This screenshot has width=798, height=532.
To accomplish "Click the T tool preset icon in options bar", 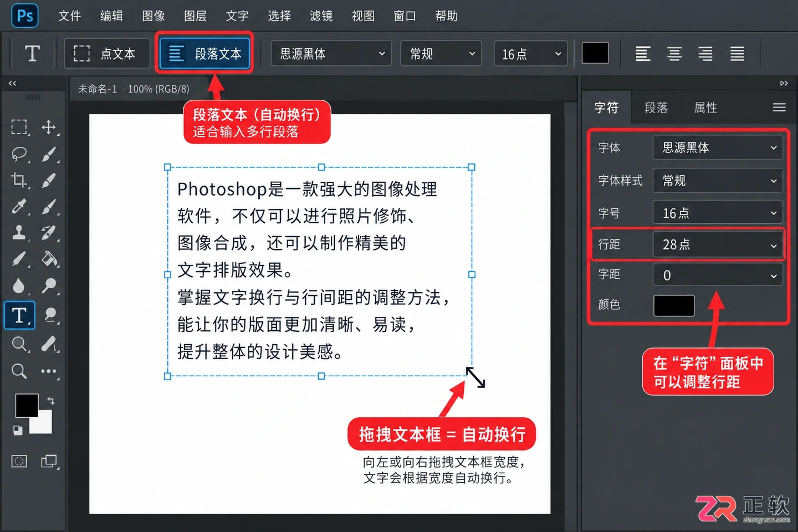I will click(x=32, y=54).
